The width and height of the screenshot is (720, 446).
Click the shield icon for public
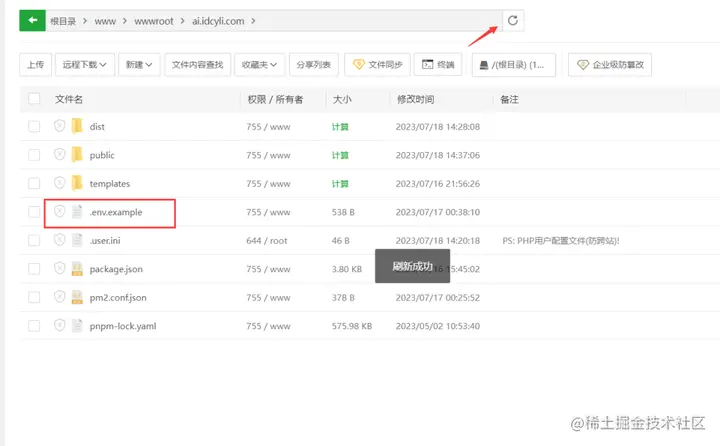[59, 154]
